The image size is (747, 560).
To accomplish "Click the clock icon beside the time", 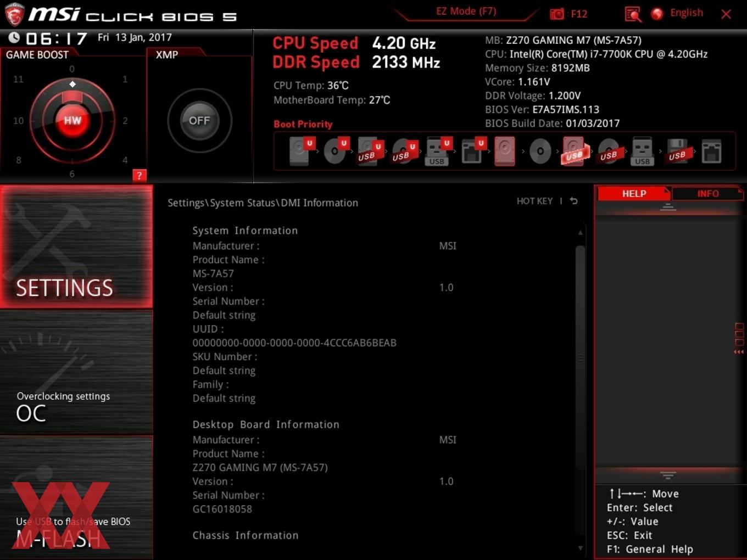I will [14, 37].
